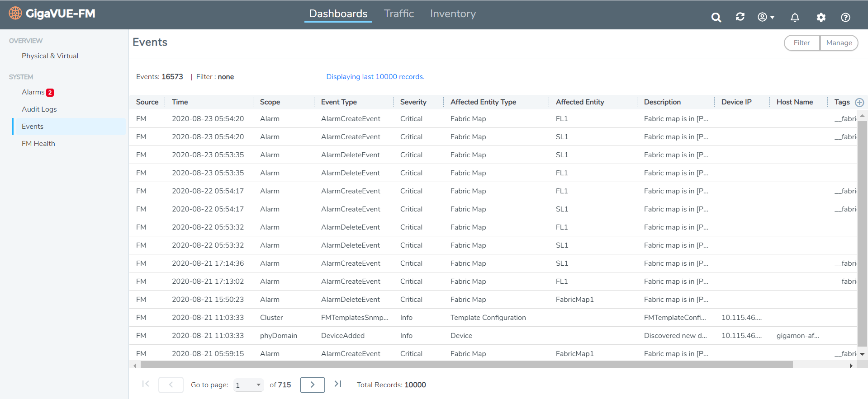The height and width of the screenshot is (399, 868).
Task: Click the vertical scrollbar down arrow
Action: pyautogui.click(x=862, y=354)
